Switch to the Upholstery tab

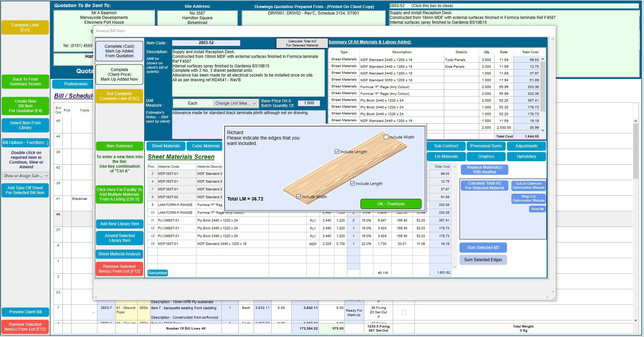coord(526,156)
